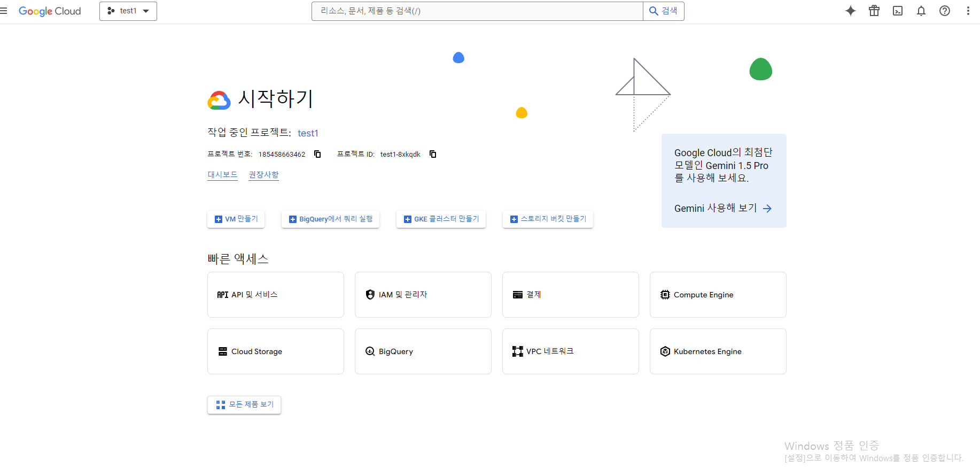Click the Cloud Storage icon
The width and height of the screenshot is (980, 468).
222,351
